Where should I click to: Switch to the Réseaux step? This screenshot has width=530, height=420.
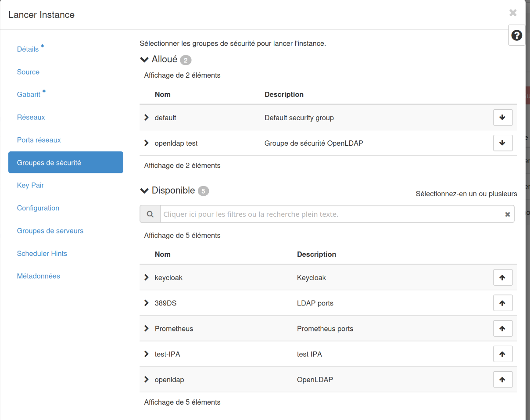(31, 117)
